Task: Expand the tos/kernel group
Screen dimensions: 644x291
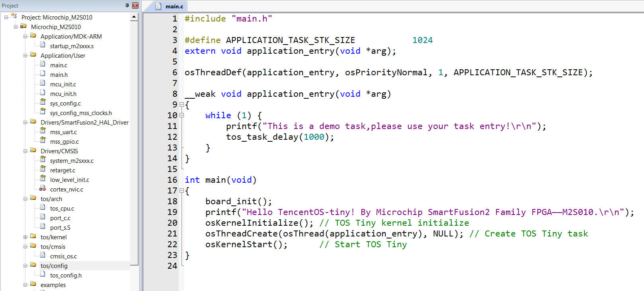Action: (25, 237)
